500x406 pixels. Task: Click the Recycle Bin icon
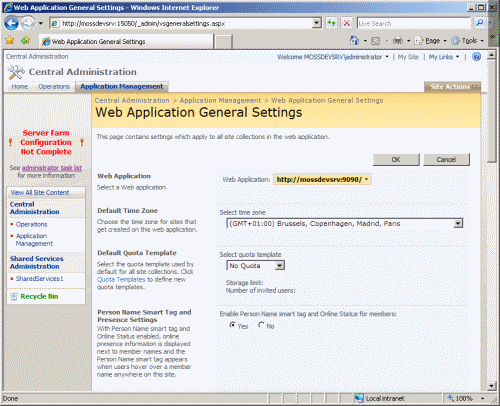(x=14, y=296)
